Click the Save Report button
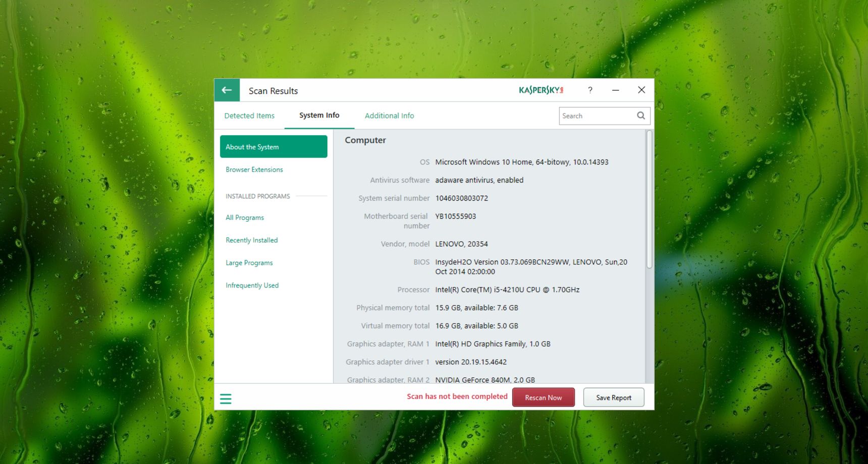 pyautogui.click(x=614, y=397)
